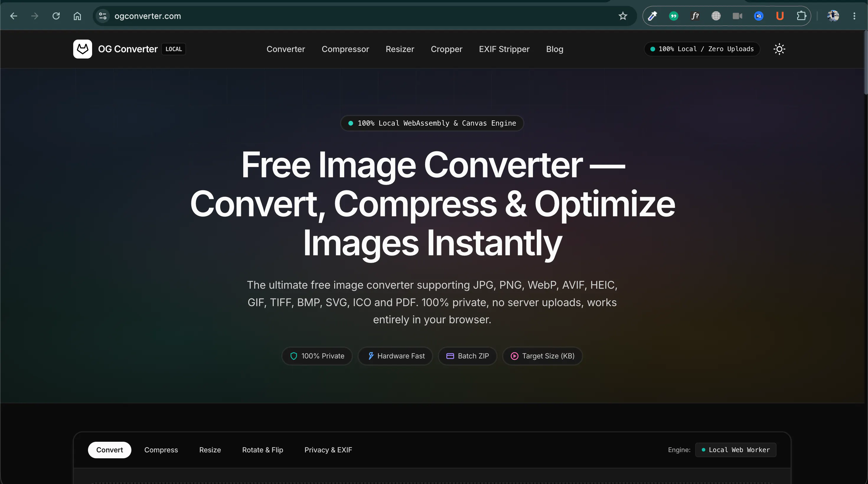Open the green quotation mark extension
The image size is (868, 484).
(x=673, y=16)
